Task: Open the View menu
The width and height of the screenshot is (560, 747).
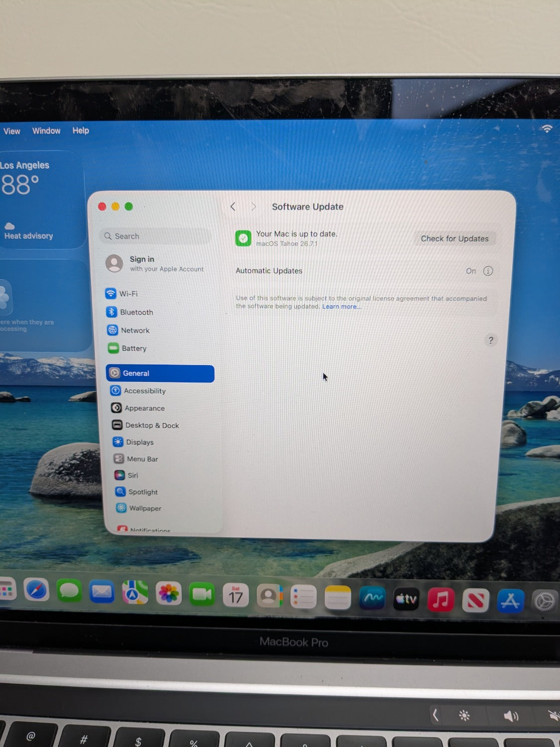Action: (x=12, y=131)
